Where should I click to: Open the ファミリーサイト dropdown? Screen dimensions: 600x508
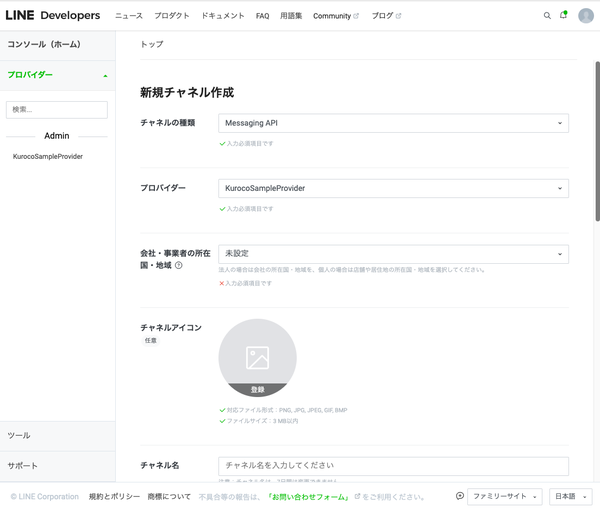point(505,497)
